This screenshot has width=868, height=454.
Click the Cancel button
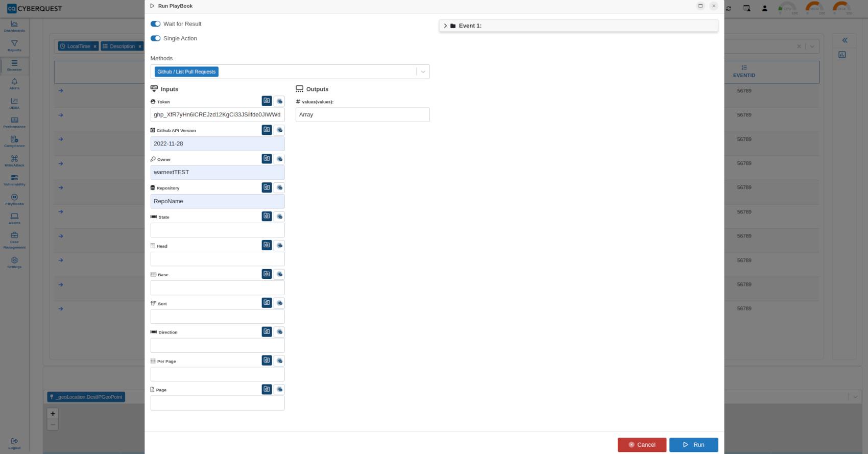tap(642, 445)
